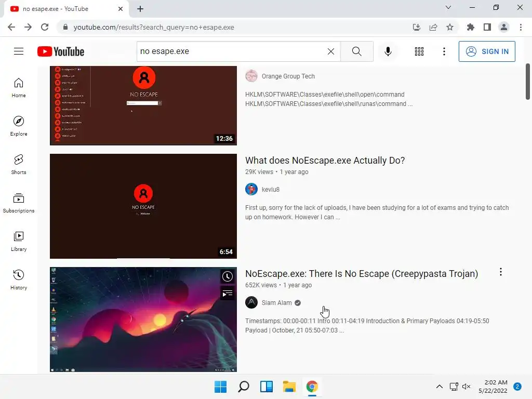532x399 pixels.
Task: Go back in browser history
Action: pyautogui.click(x=11, y=27)
